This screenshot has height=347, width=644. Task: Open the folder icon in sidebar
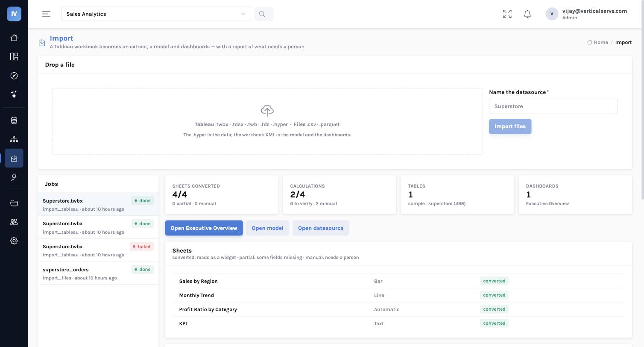pos(14,203)
